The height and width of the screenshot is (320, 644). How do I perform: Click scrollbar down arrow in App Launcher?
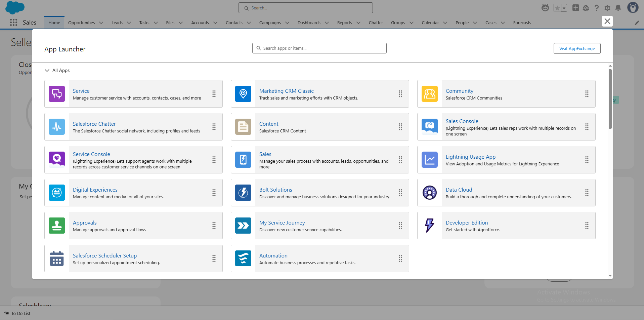point(610,276)
